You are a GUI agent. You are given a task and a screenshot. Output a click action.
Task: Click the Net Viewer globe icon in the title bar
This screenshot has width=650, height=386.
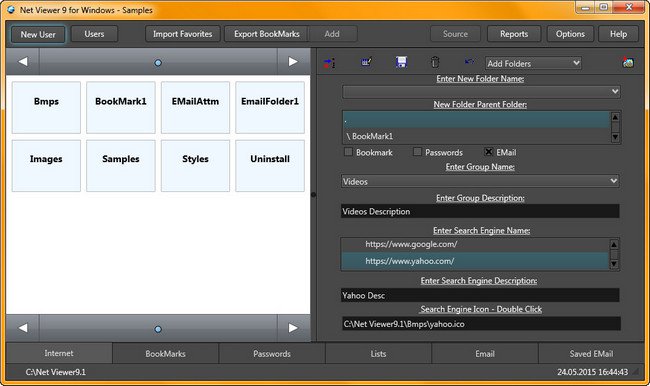click(11, 10)
